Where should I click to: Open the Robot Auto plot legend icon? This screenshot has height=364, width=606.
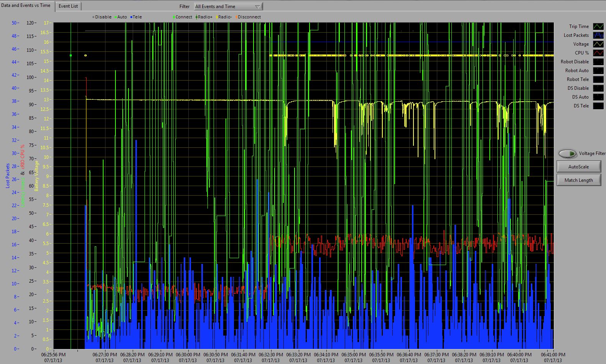tap(598, 71)
